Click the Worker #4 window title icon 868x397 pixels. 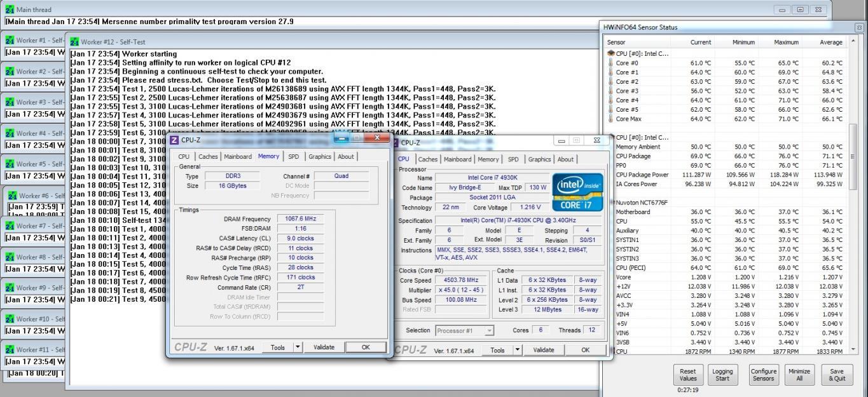(x=9, y=133)
